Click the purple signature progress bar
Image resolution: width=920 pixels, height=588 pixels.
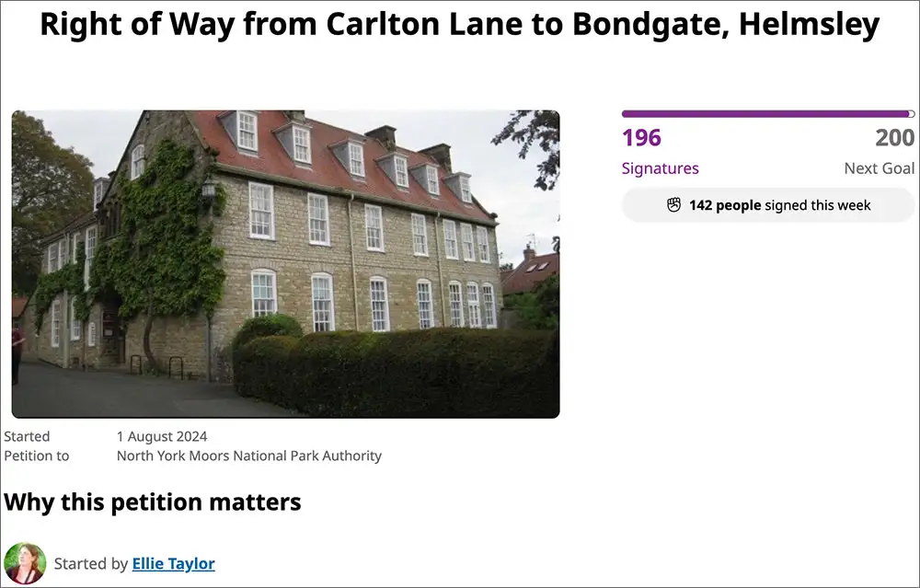tap(768, 114)
